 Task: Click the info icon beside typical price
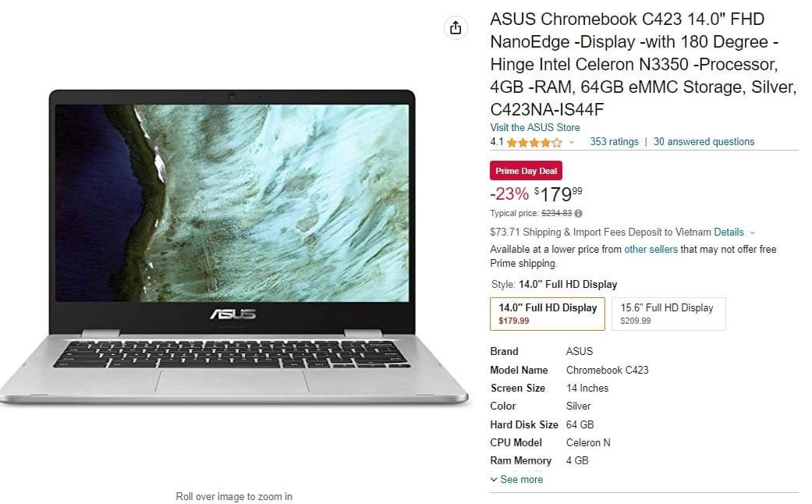pyautogui.click(x=579, y=214)
